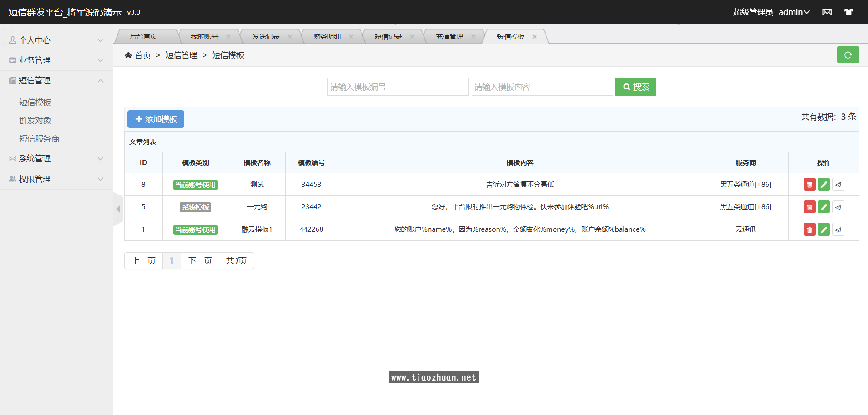Collapse sidebar using the arrow handle

click(x=118, y=209)
